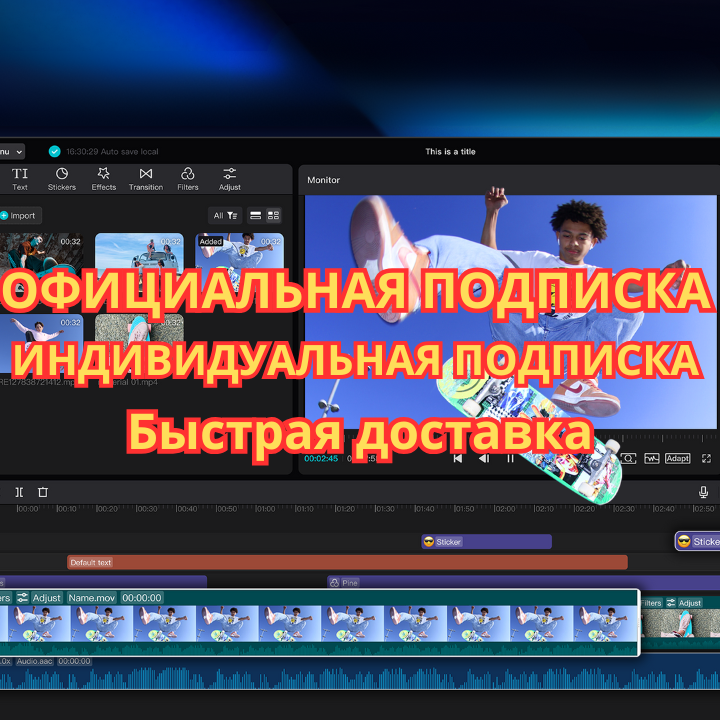This screenshot has width=720, height=720.
Task: Switch media to grid view
Action: coord(274,215)
